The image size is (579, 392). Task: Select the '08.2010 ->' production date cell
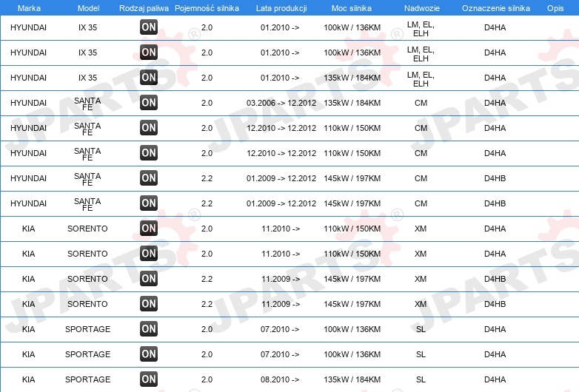280,379
